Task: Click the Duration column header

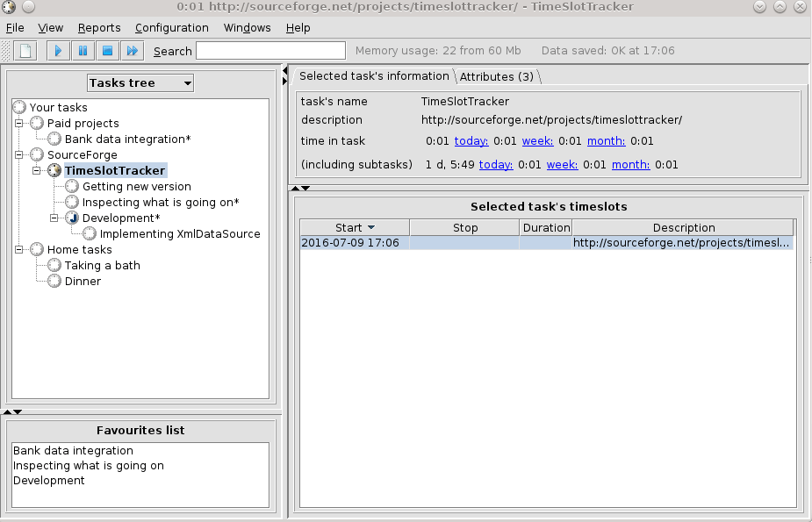Action: pyautogui.click(x=546, y=227)
